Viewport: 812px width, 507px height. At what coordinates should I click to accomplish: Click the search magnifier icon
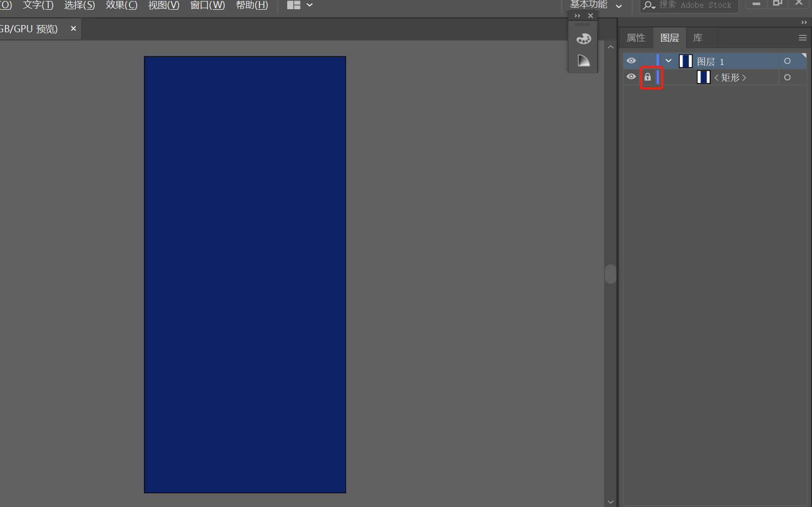click(x=649, y=6)
